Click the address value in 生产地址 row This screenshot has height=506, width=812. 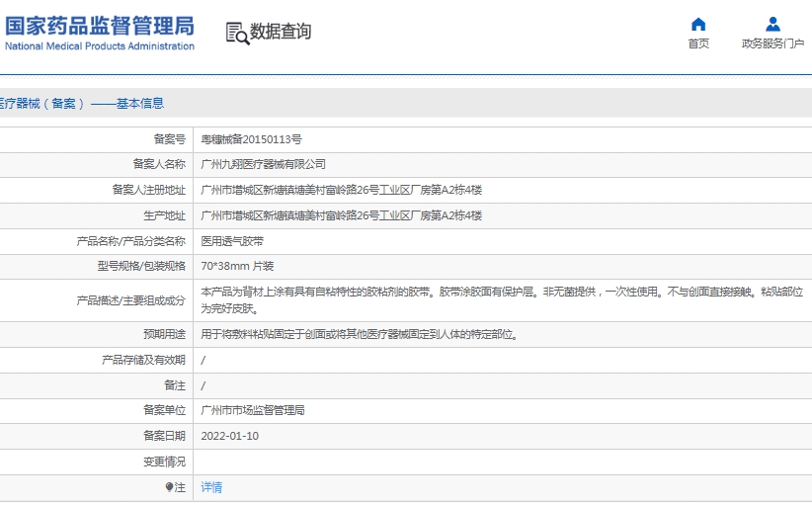click(341, 215)
